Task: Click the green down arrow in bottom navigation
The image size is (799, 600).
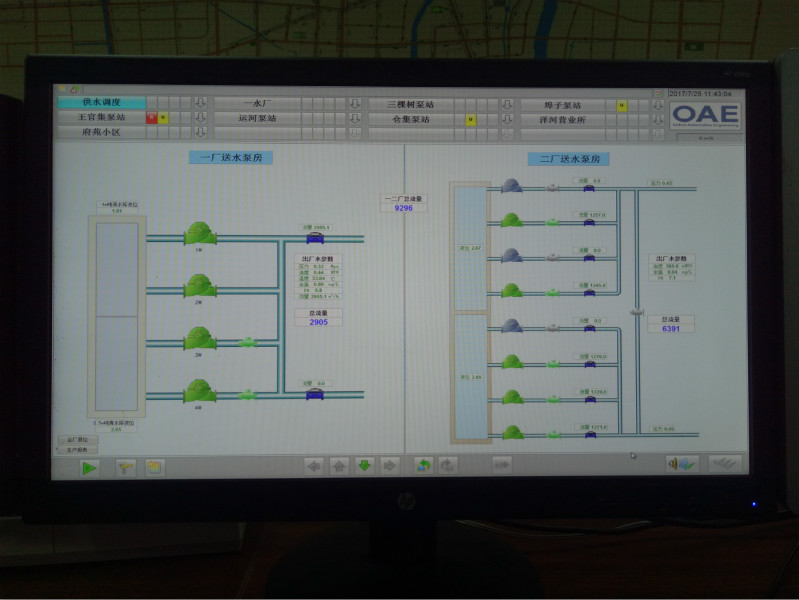Action: click(364, 465)
